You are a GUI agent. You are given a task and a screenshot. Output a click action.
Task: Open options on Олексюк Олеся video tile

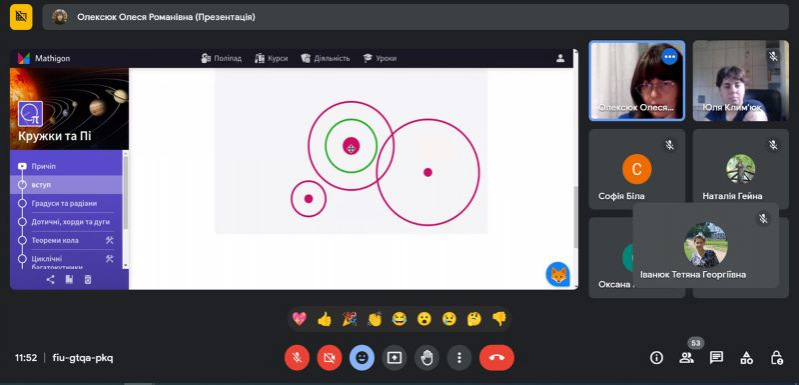(669, 57)
